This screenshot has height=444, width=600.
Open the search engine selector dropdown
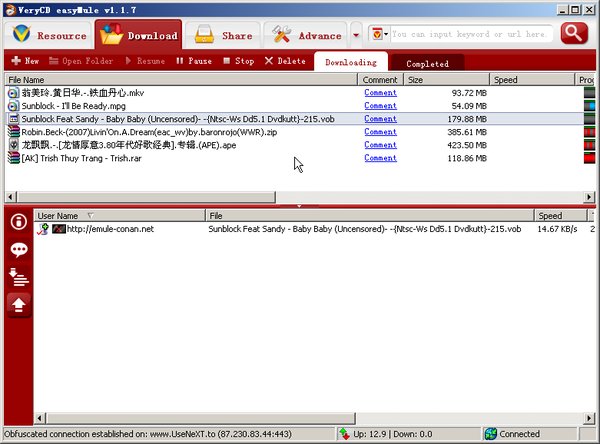click(x=380, y=34)
